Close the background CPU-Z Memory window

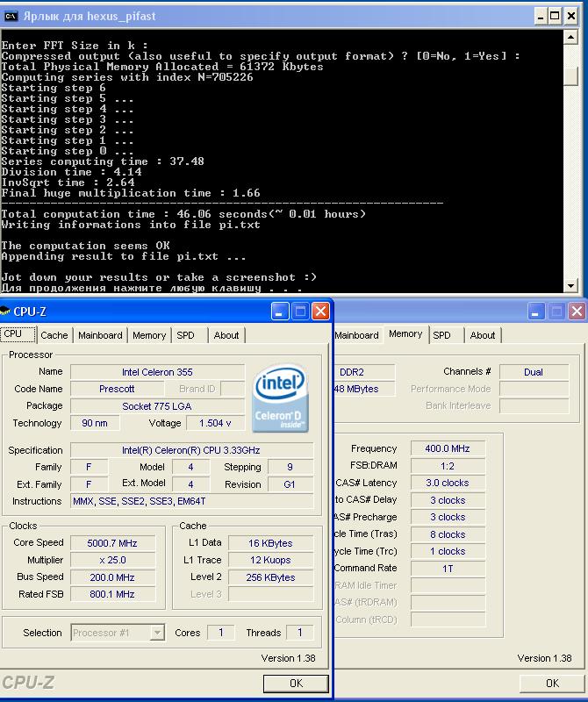click(x=577, y=312)
